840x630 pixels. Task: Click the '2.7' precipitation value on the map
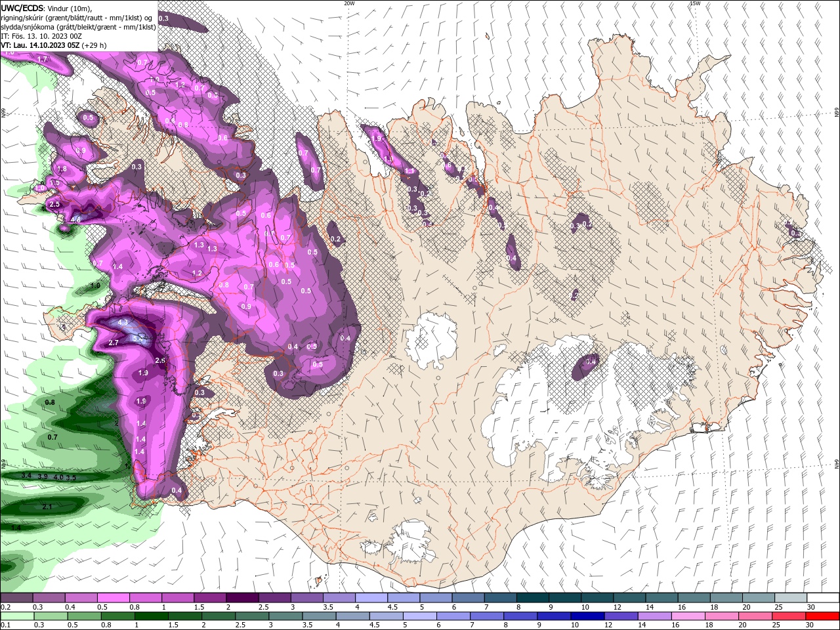coord(114,343)
